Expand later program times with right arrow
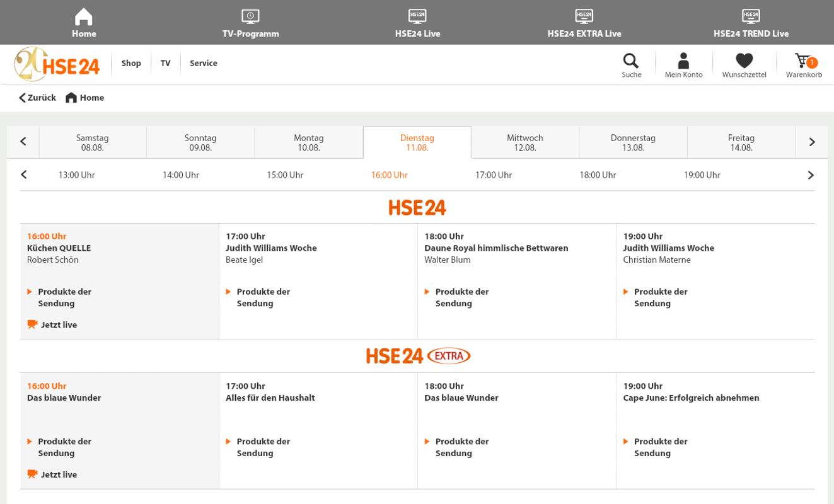The height and width of the screenshot is (504, 834). [811, 175]
